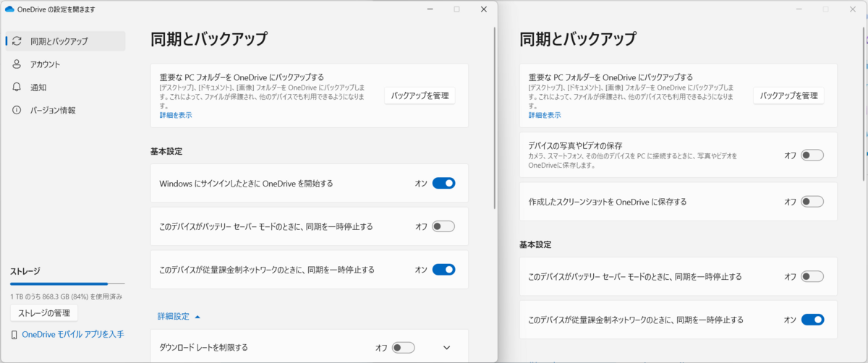The height and width of the screenshot is (363, 868).
Task: Expand the ダウンロード レート options chevron
Action: pyautogui.click(x=446, y=348)
